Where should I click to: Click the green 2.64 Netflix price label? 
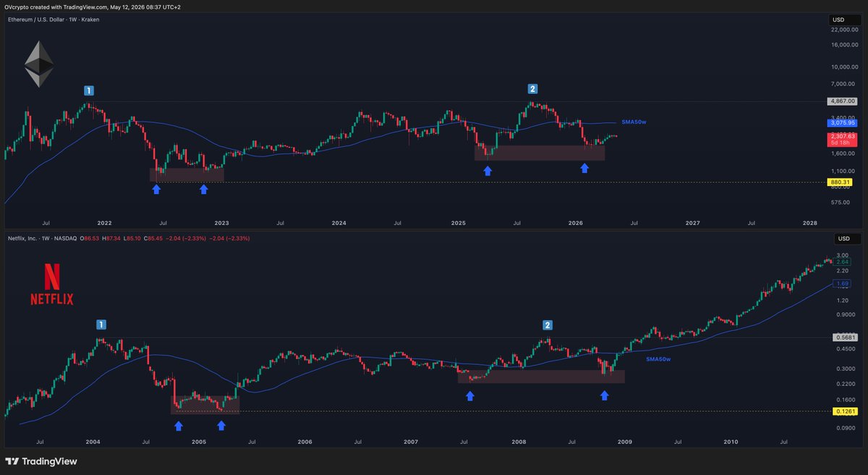(x=843, y=262)
